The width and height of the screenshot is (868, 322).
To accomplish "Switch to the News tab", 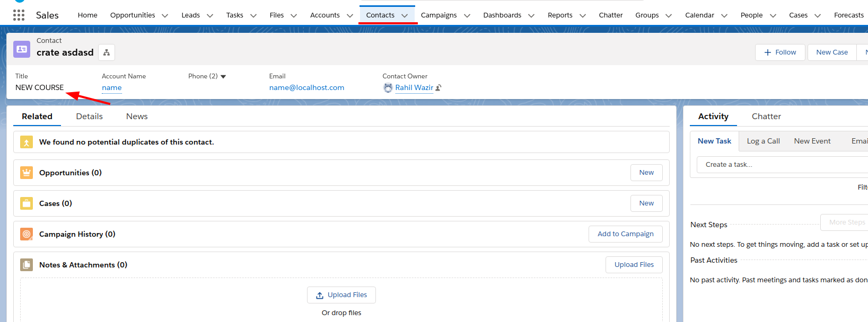I will (x=137, y=117).
